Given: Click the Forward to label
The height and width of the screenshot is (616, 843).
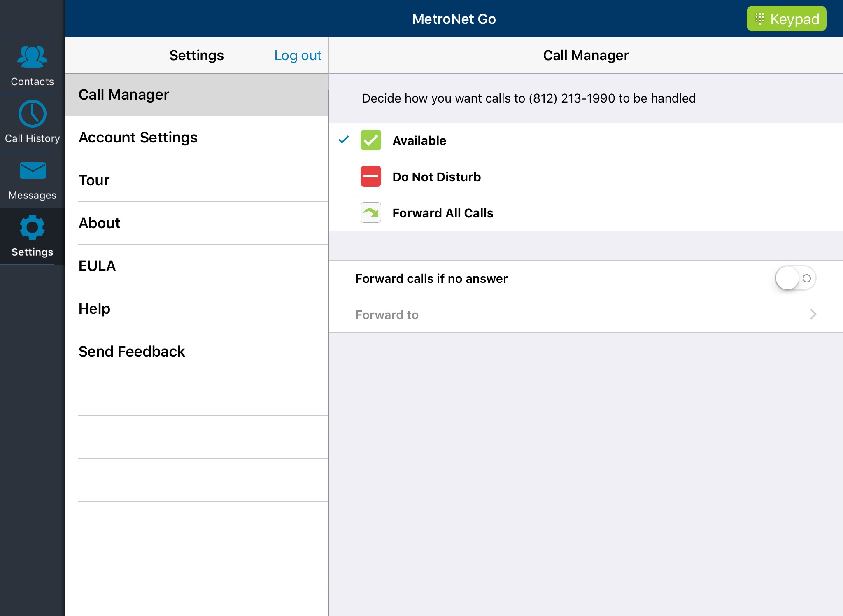Looking at the screenshot, I should pyautogui.click(x=387, y=315).
